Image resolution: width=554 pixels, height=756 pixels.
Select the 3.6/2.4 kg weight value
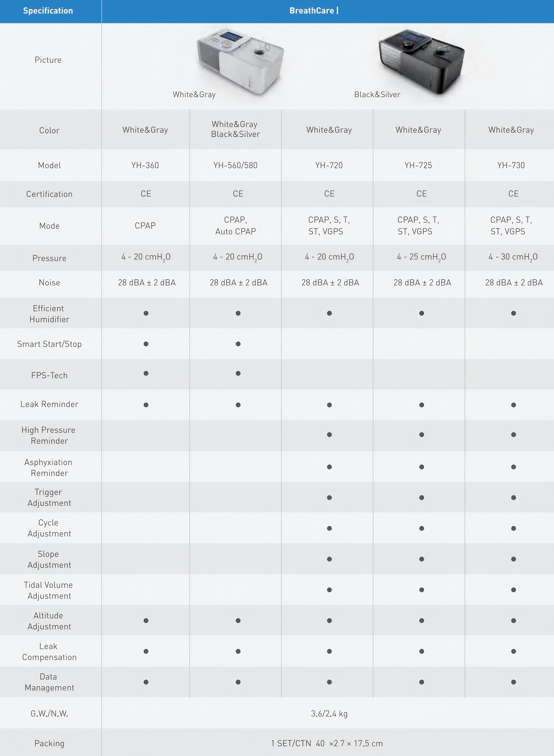tap(329, 713)
